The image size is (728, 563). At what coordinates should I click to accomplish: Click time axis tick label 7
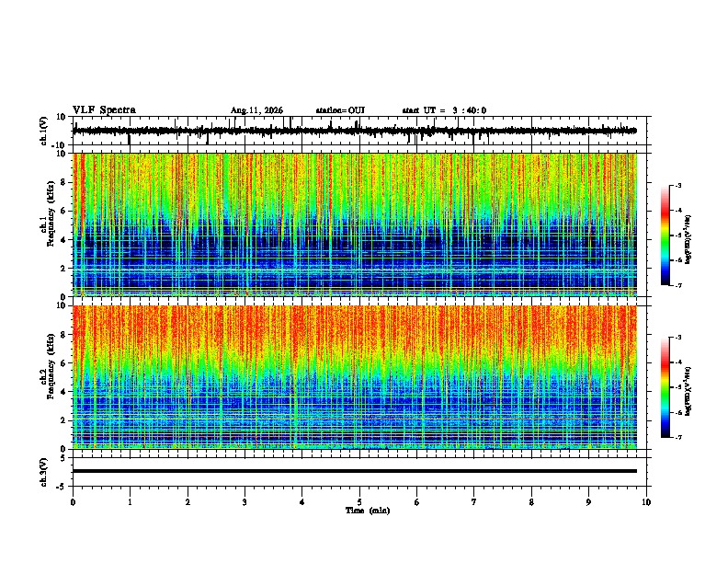pos(474,502)
